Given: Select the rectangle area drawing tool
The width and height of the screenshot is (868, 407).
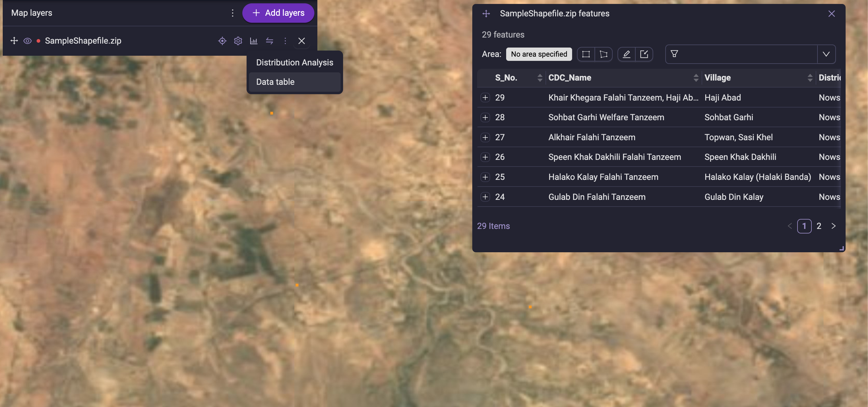Looking at the screenshot, I should [x=586, y=54].
